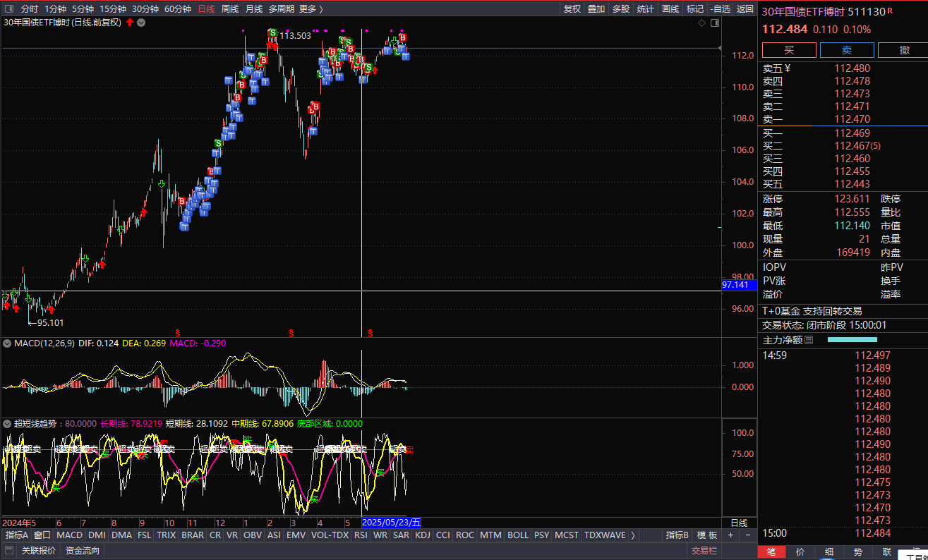Expand the 更多 period options
928x560 pixels.
pyautogui.click(x=311, y=8)
